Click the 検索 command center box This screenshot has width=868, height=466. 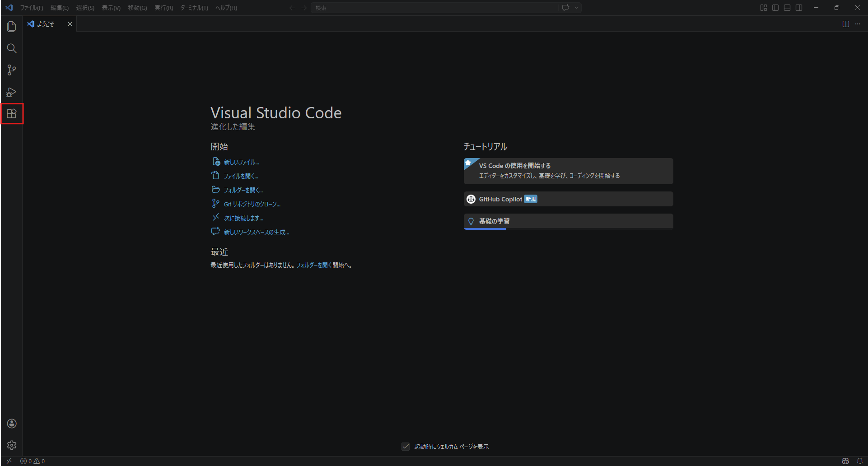click(x=434, y=8)
